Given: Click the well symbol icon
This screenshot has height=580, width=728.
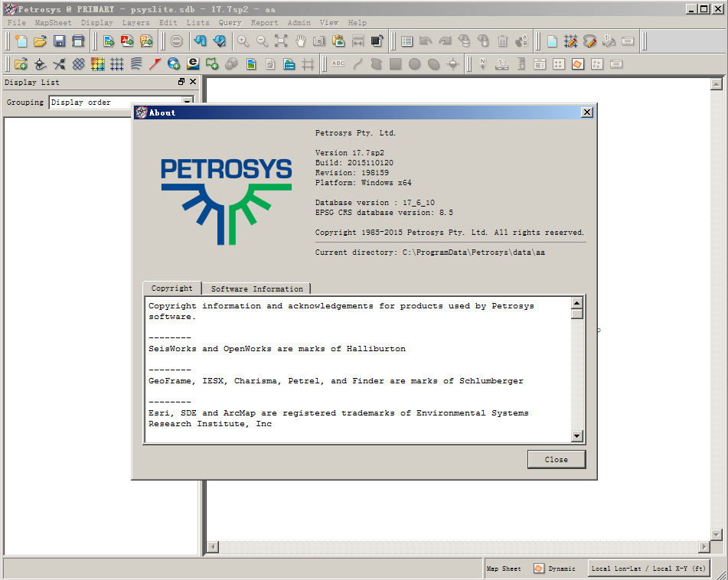Looking at the screenshot, I should pos(40,64).
